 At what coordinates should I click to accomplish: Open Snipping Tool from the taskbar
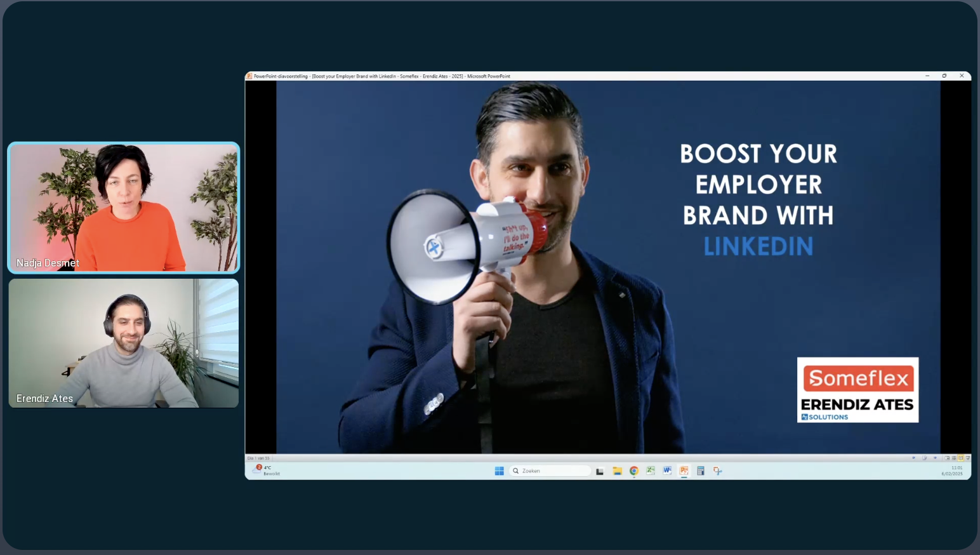tap(717, 471)
